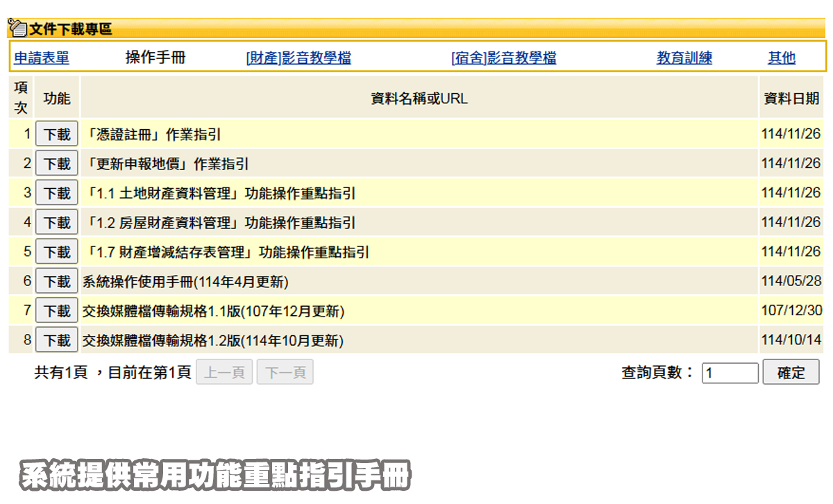Download 「更新申報地價」作業指引 in row 2
This screenshot has width=833, height=504.
point(57,164)
